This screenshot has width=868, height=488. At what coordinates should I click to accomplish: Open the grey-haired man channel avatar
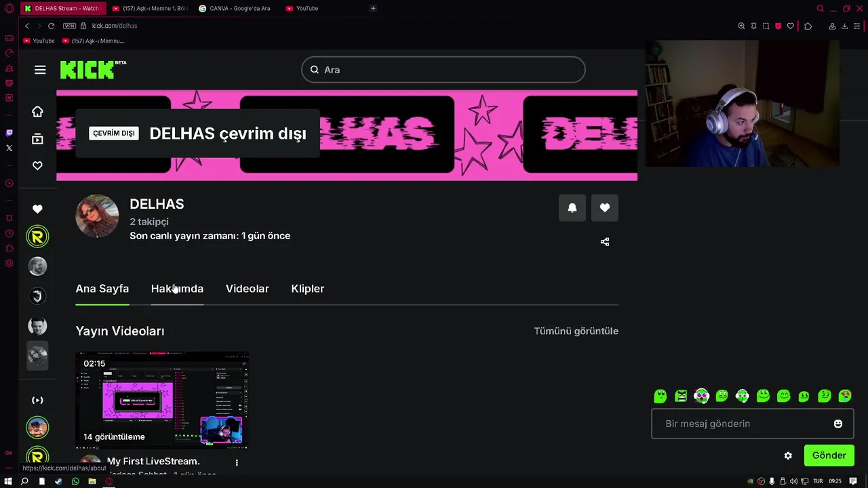tap(37, 266)
